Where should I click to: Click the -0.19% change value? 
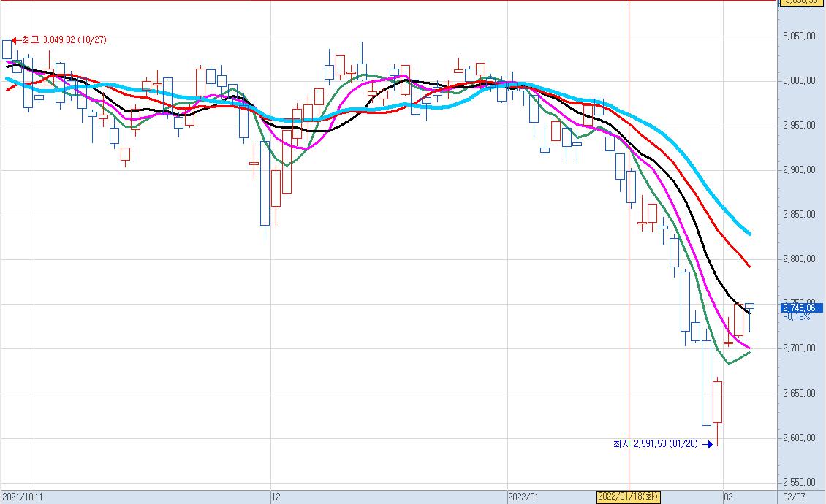[x=797, y=316]
